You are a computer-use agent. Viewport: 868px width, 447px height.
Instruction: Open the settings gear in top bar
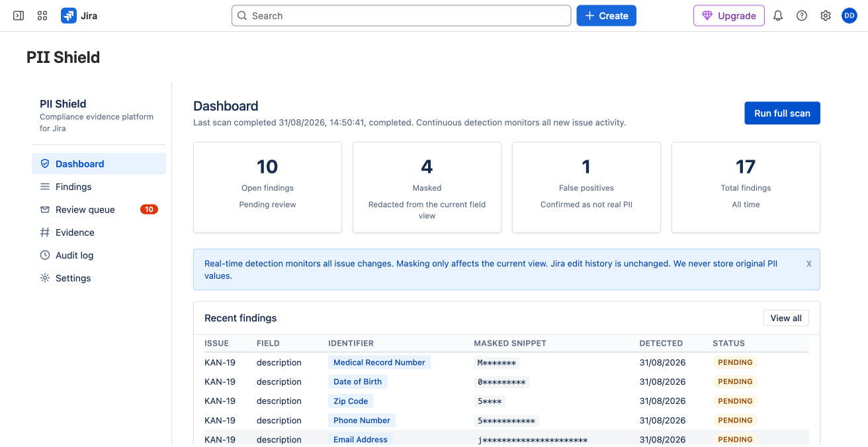point(826,15)
